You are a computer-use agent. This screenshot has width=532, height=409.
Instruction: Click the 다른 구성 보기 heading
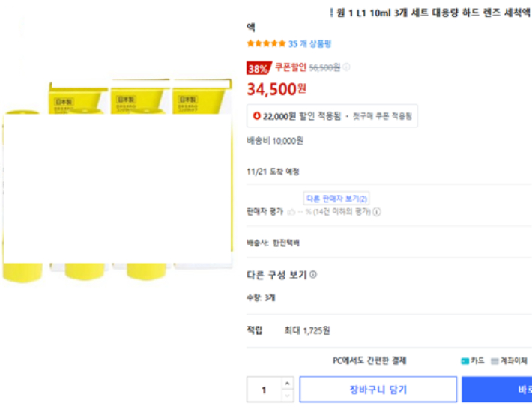276,275
